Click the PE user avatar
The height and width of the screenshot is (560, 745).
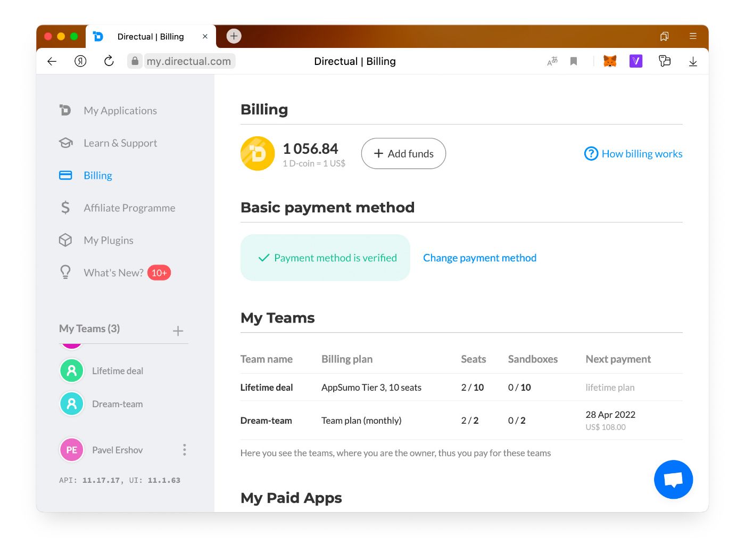click(72, 450)
